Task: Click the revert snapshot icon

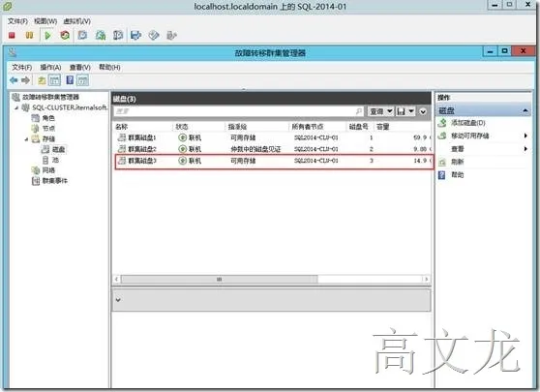Action: (101, 35)
